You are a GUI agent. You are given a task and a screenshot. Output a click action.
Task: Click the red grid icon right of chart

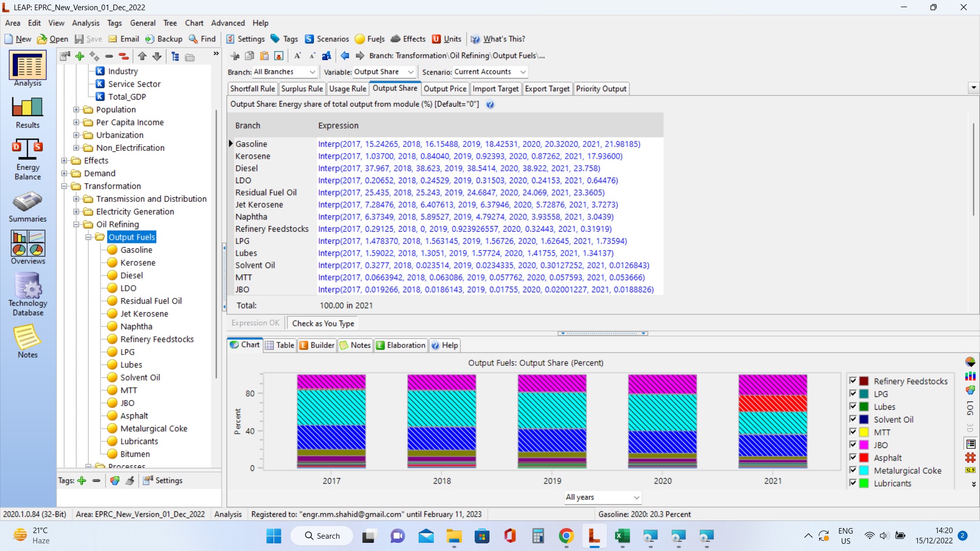coord(970,458)
